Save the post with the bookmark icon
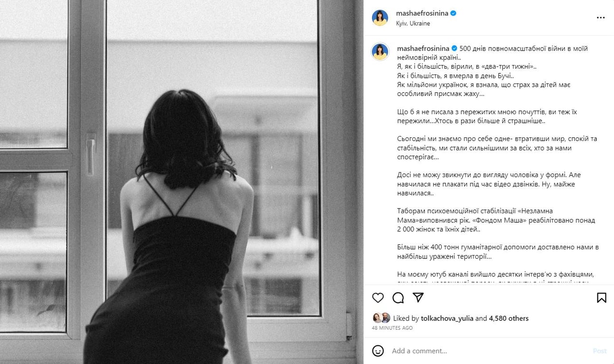This screenshot has height=364, width=614. point(601,298)
